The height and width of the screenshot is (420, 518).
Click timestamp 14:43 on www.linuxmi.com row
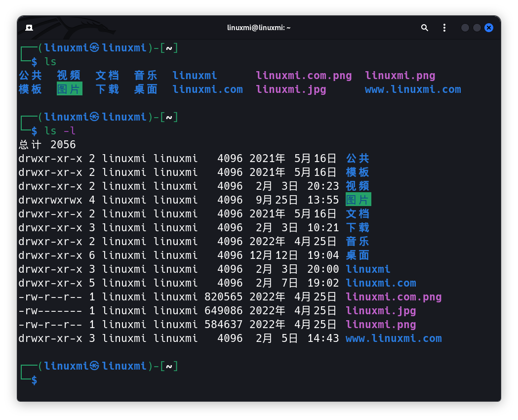pyautogui.click(x=323, y=338)
